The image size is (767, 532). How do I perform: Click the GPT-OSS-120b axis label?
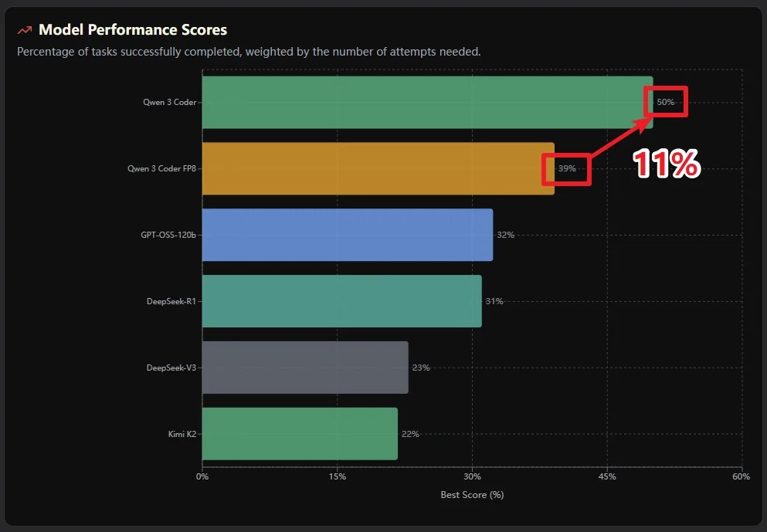coord(168,236)
